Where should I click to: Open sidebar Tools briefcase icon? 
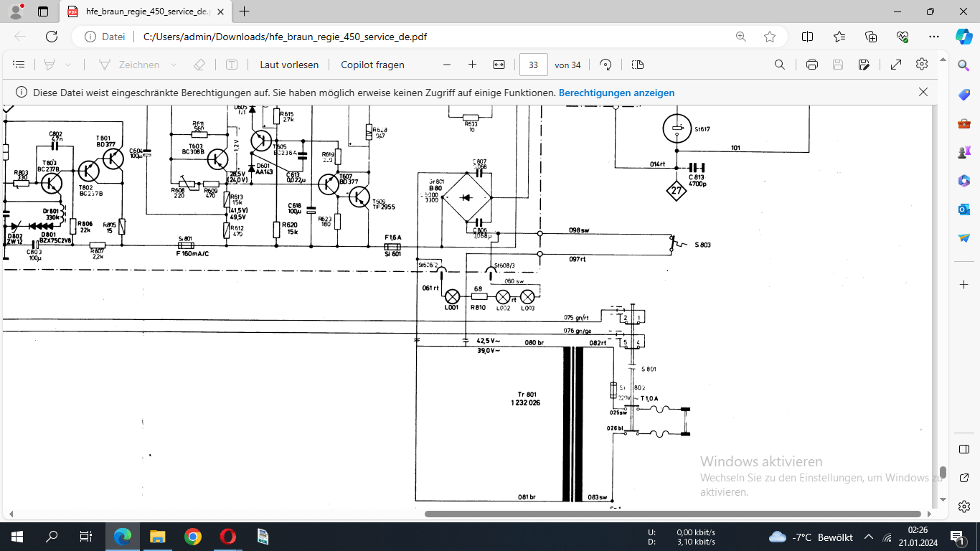pyautogui.click(x=963, y=123)
